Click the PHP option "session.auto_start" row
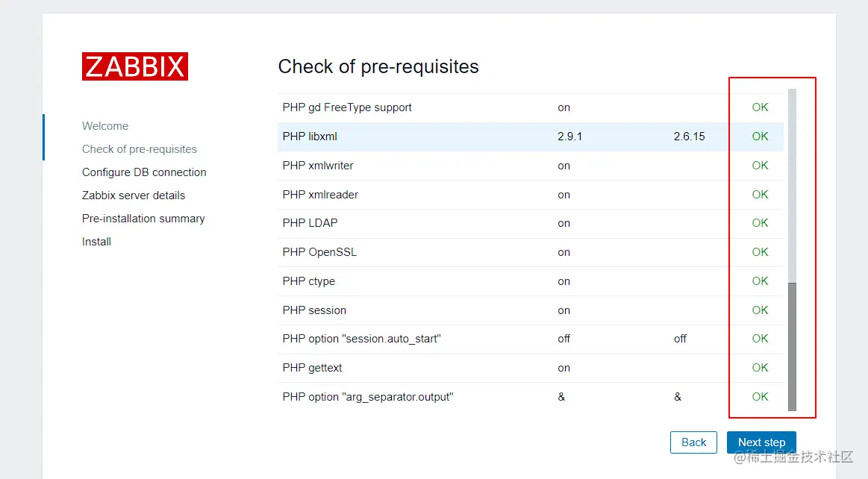 pyautogui.click(x=362, y=339)
